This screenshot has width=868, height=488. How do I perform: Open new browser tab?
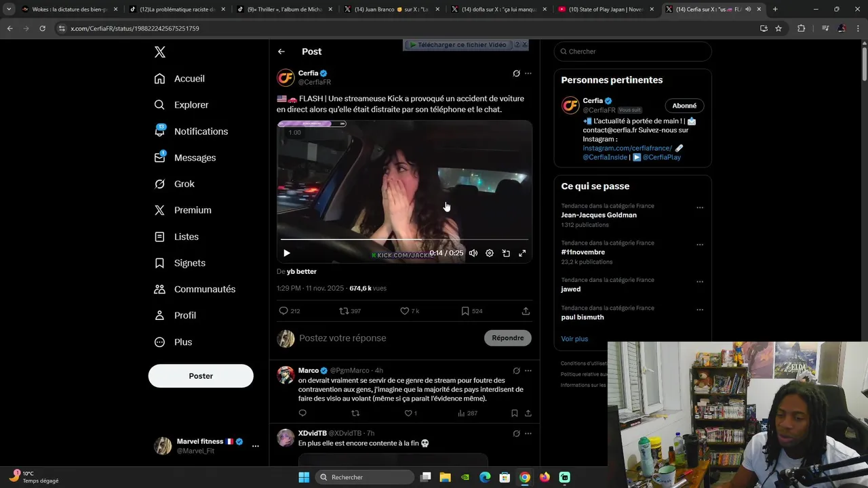(775, 9)
